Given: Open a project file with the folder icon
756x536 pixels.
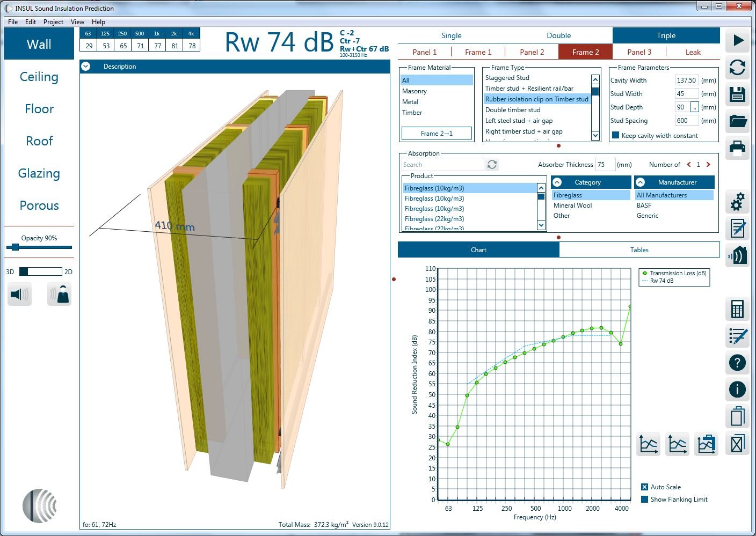Looking at the screenshot, I should pyautogui.click(x=737, y=121).
